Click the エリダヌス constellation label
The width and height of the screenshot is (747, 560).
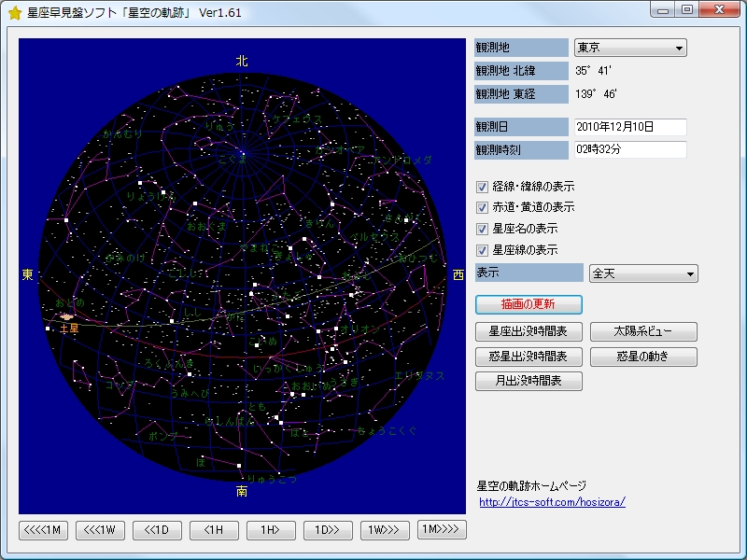(x=419, y=376)
